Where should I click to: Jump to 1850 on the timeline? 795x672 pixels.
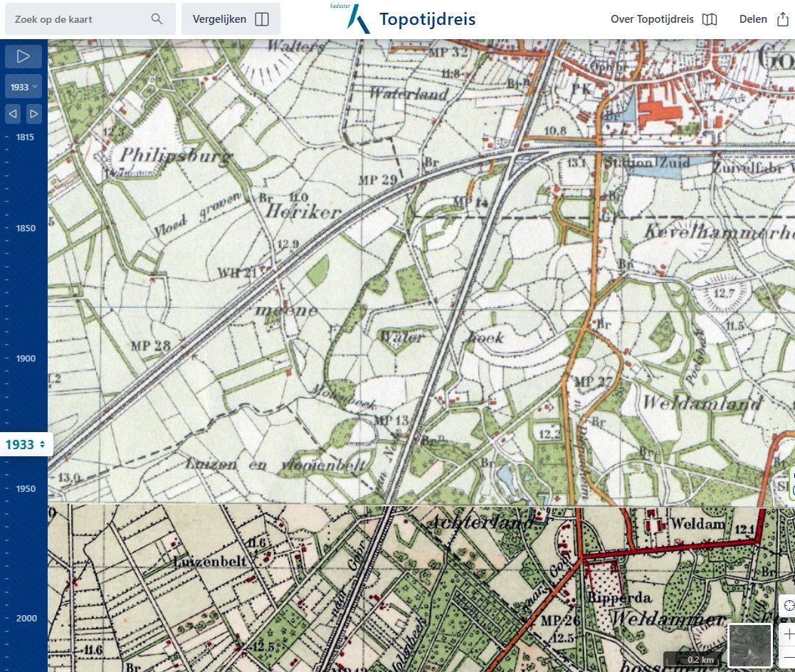25,229
